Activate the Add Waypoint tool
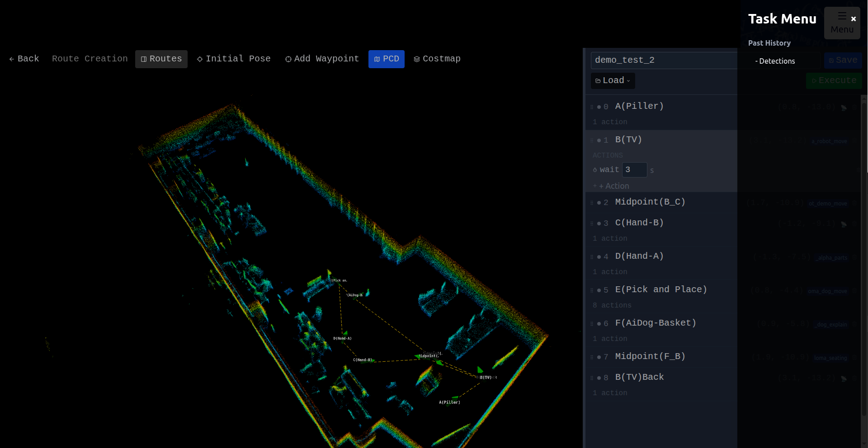The width and height of the screenshot is (868, 448). coord(322,59)
